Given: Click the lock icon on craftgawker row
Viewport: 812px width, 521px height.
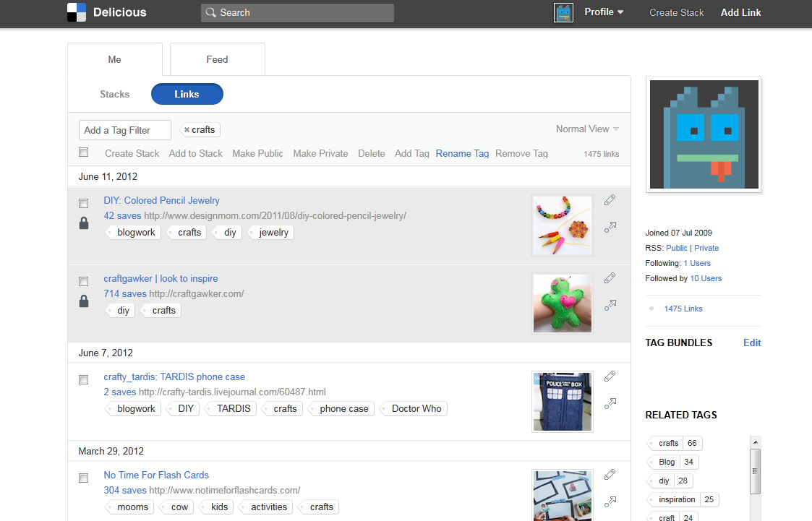Looking at the screenshot, I should [x=84, y=301].
